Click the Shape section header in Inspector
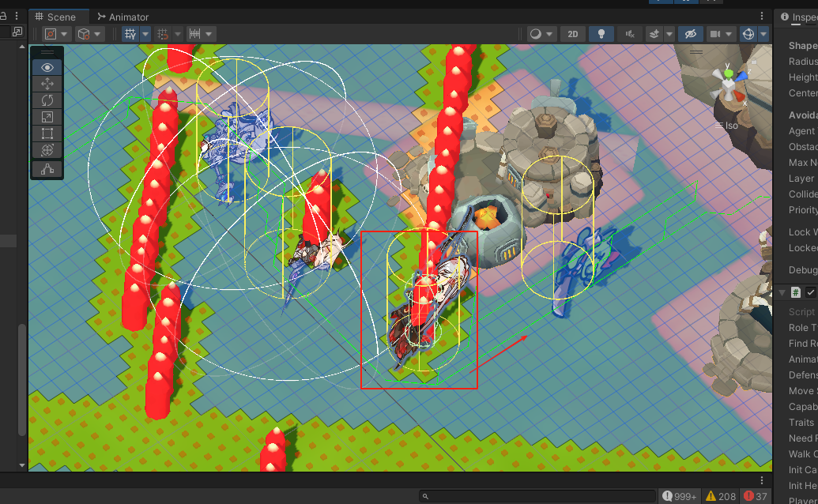This screenshot has width=818, height=504. click(x=803, y=46)
